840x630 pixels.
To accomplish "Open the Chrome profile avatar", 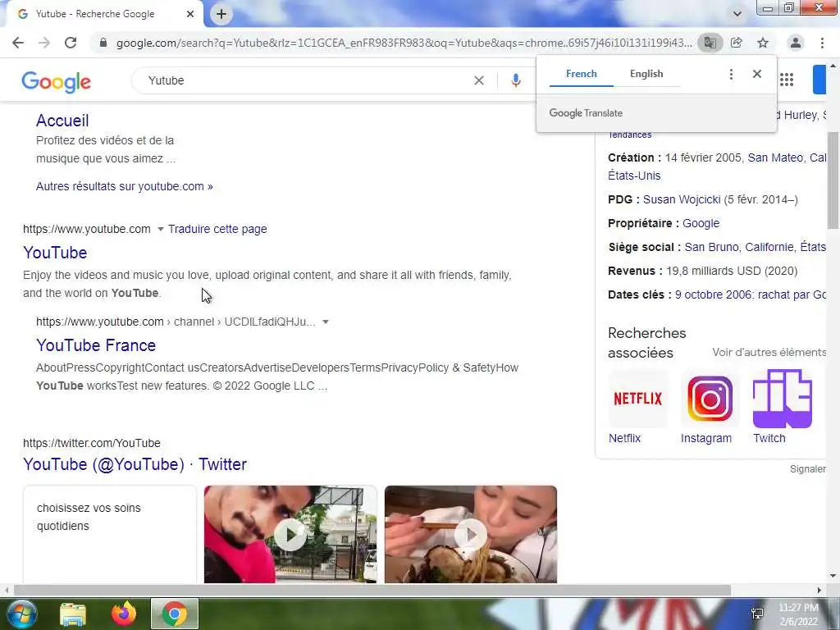I will click(796, 43).
